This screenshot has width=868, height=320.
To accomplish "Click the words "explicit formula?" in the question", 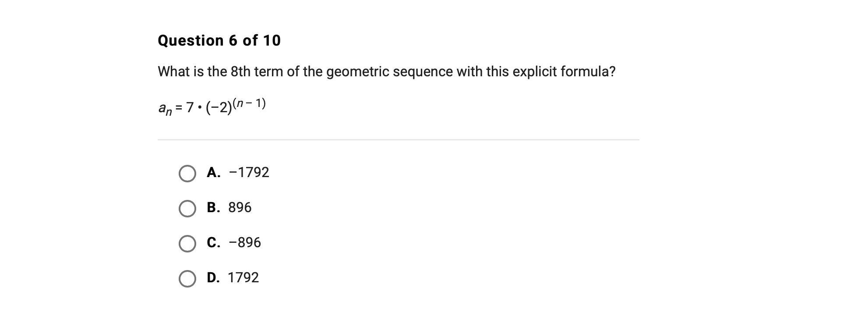I will tap(564, 71).
